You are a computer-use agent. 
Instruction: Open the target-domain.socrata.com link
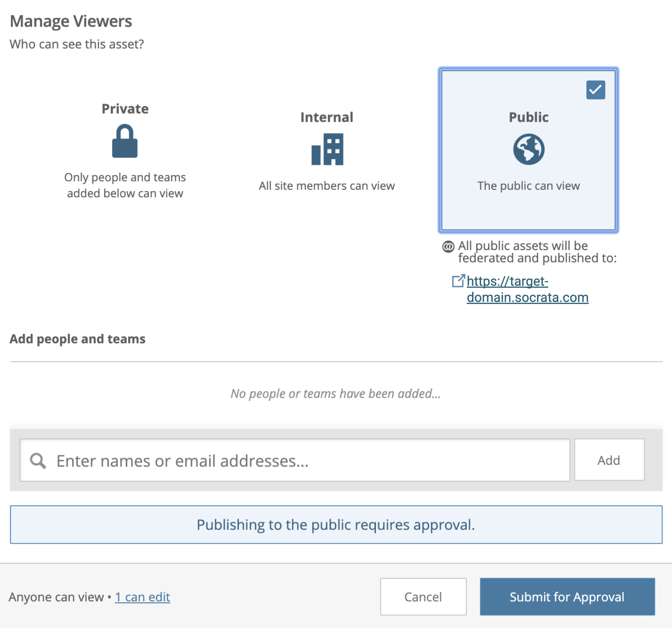(x=527, y=289)
